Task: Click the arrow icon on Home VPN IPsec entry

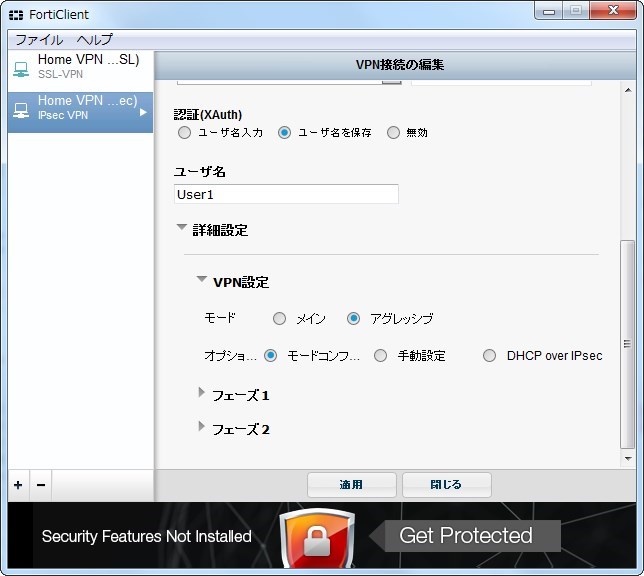Action: click(x=143, y=112)
